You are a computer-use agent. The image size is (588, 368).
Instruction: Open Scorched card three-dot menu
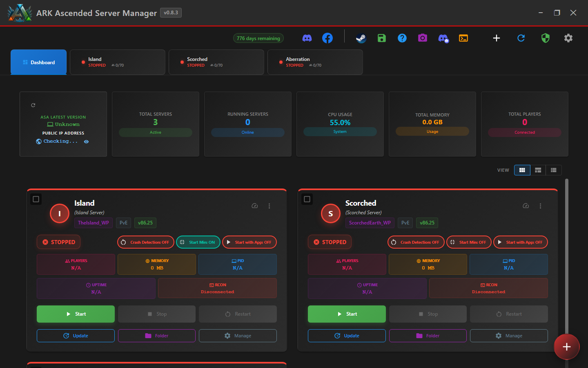540,206
